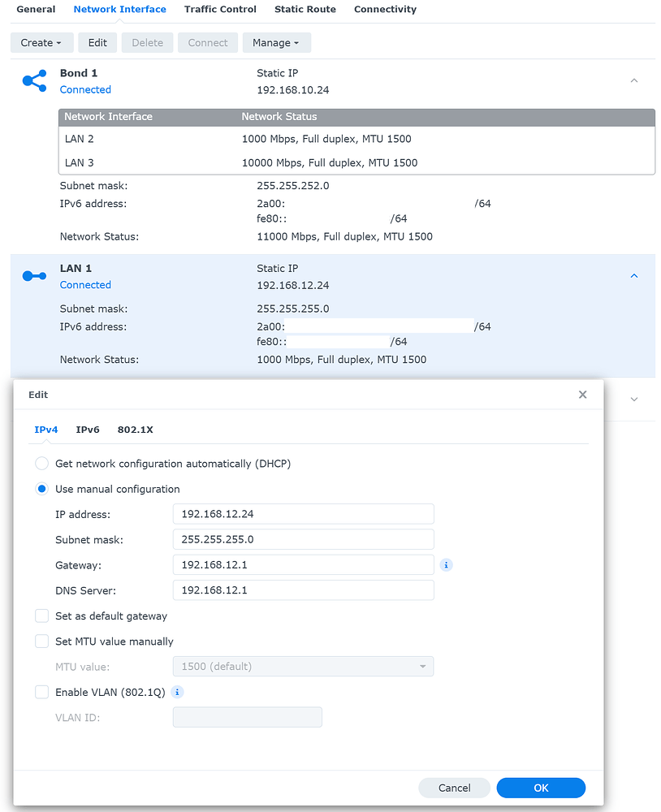Confirm the Edit dialog with OK
This screenshot has height=812, width=661.
[541, 788]
